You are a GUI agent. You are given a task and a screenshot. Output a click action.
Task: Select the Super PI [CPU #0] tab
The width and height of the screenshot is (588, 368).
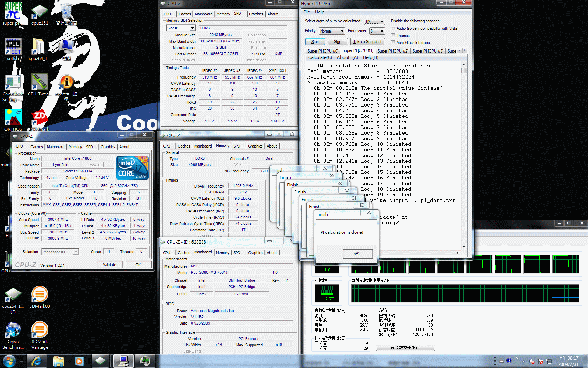[x=323, y=51]
